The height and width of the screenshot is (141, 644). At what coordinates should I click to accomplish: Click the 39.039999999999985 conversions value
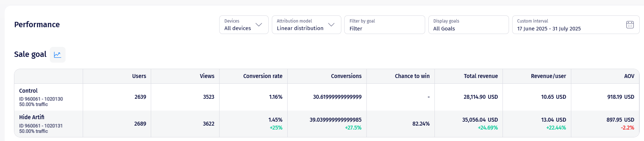pos(336,120)
